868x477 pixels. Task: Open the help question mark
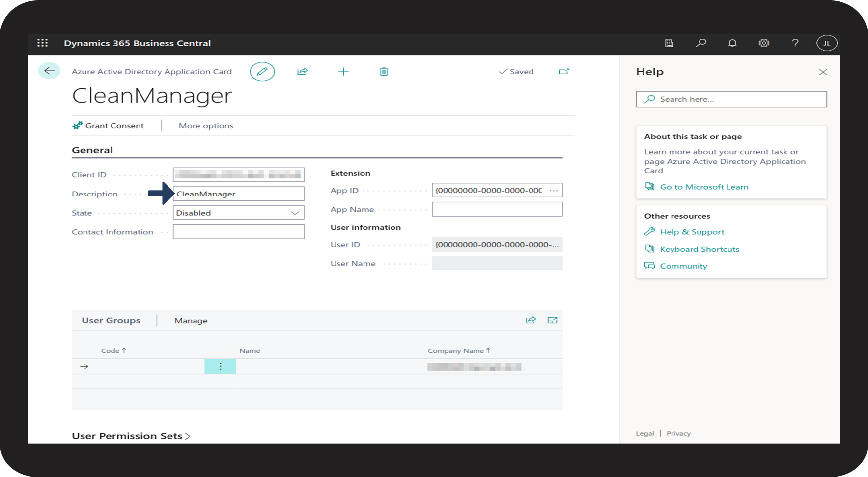[795, 43]
